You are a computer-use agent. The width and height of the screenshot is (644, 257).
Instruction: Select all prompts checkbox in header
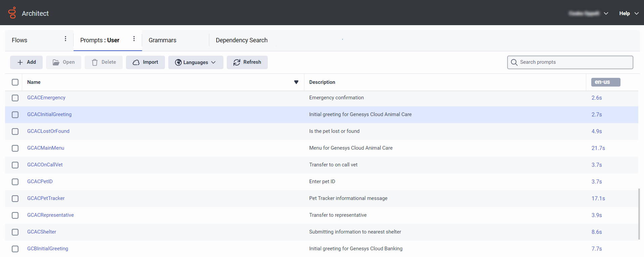pos(15,82)
